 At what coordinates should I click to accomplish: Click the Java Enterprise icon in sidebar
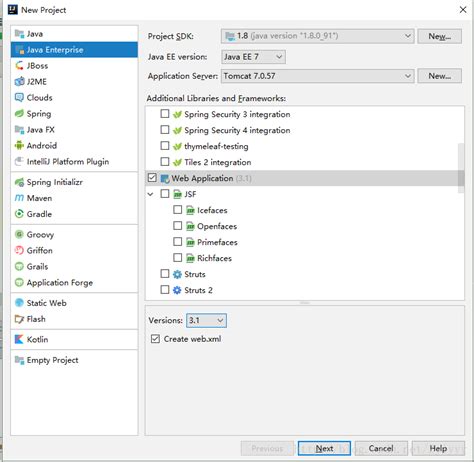[19, 50]
